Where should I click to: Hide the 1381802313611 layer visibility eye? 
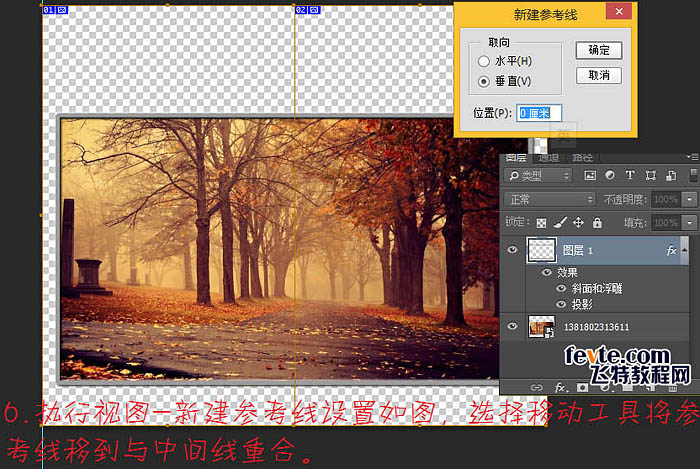click(x=512, y=326)
